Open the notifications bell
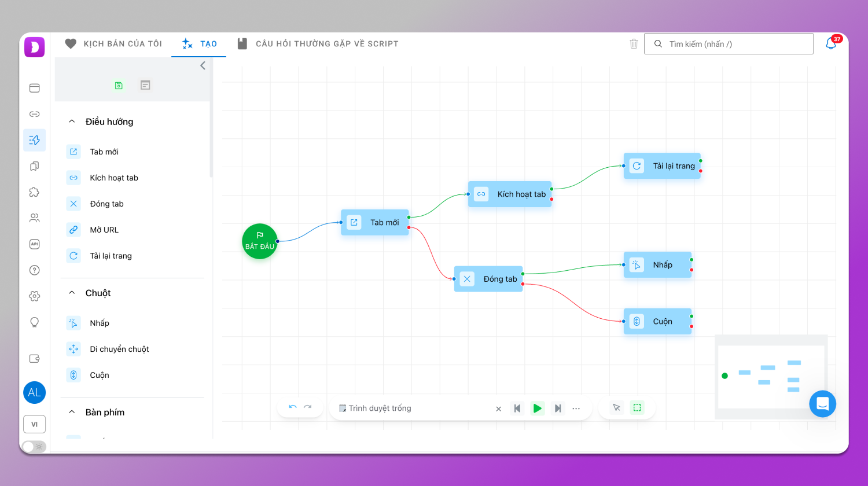Viewport: 868px width, 486px height. (x=831, y=44)
